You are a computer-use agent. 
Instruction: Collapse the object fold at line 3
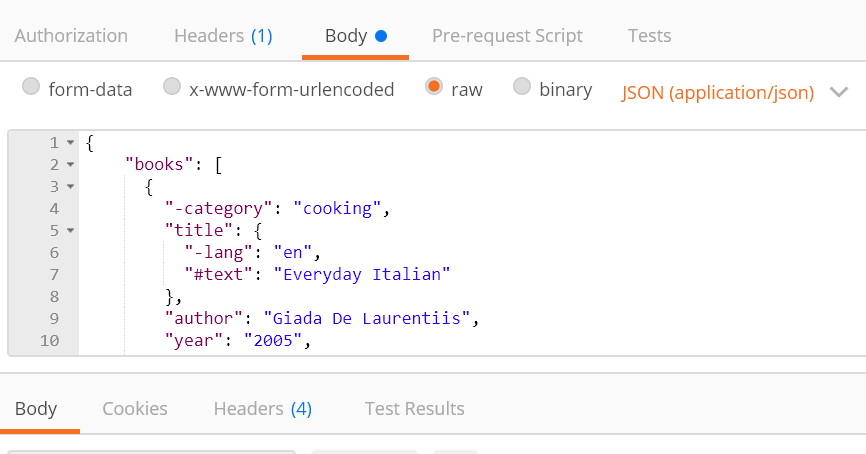click(70, 187)
